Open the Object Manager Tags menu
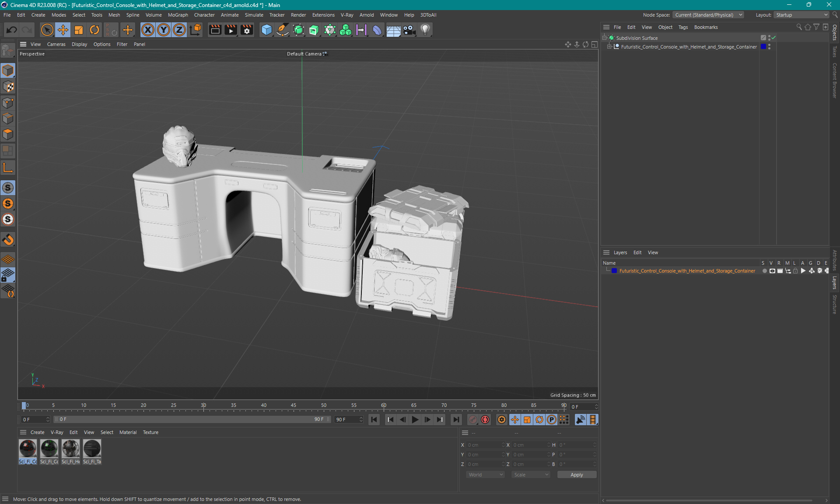The image size is (840, 504). 683,27
